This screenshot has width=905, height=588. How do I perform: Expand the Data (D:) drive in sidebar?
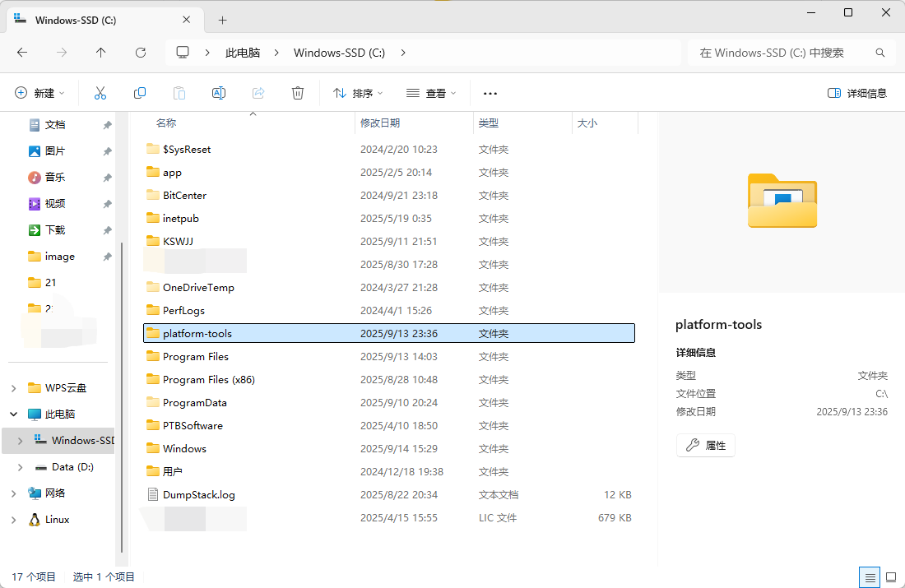click(x=19, y=466)
